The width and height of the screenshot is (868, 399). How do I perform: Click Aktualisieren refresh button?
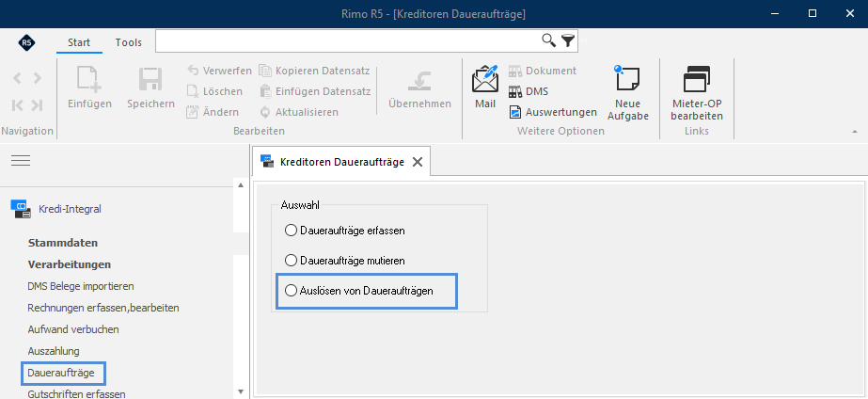coord(299,112)
